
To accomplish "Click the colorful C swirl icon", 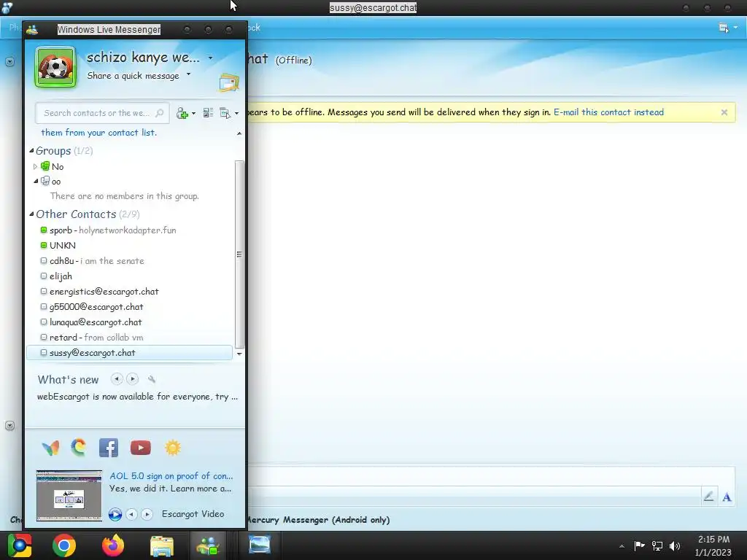I will point(79,448).
